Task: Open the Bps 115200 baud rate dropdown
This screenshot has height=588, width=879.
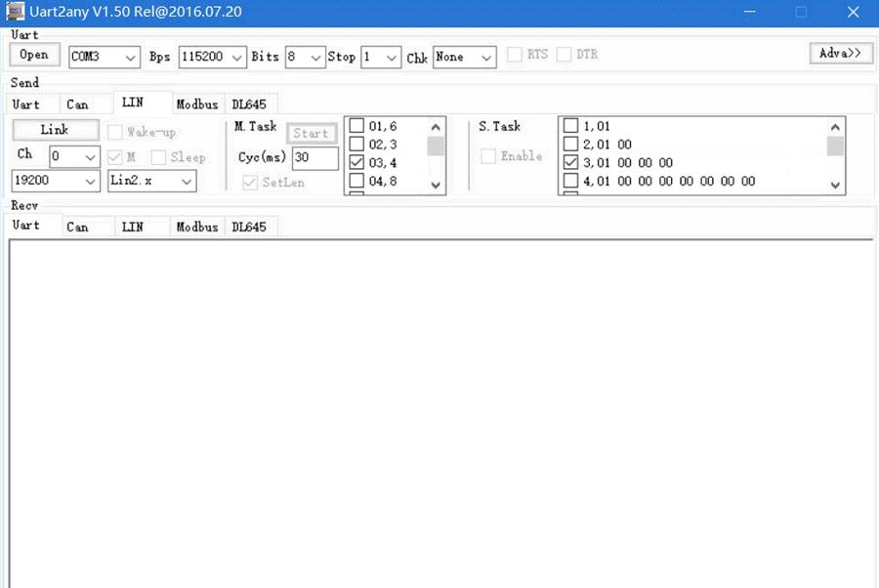Action: [237, 57]
